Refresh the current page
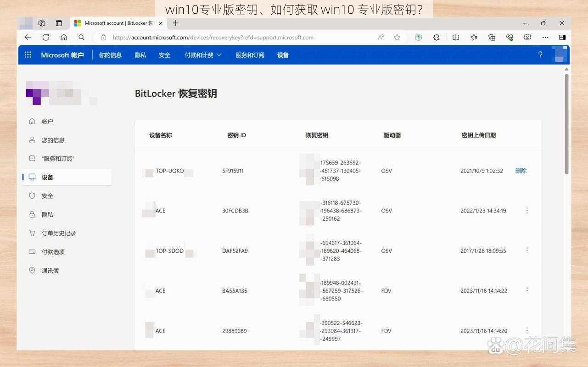Image resolution: width=588 pixels, height=367 pixels. click(46, 37)
